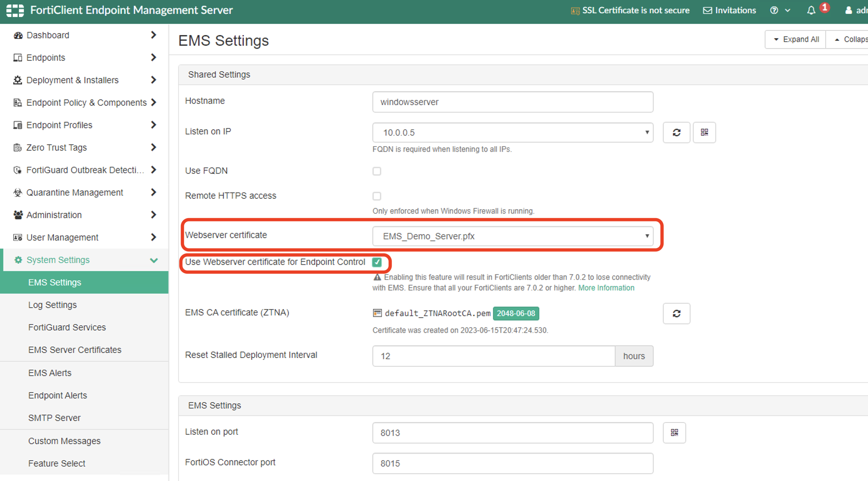Image resolution: width=868 pixels, height=481 pixels.
Task: Click the Expand All button
Action: tap(796, 39)
